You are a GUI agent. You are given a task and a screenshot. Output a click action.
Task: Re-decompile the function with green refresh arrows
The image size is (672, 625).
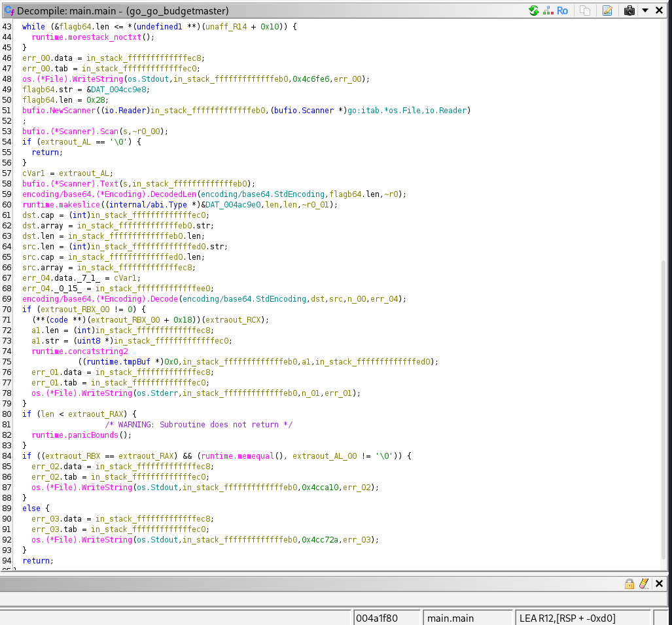coord(534,10)
